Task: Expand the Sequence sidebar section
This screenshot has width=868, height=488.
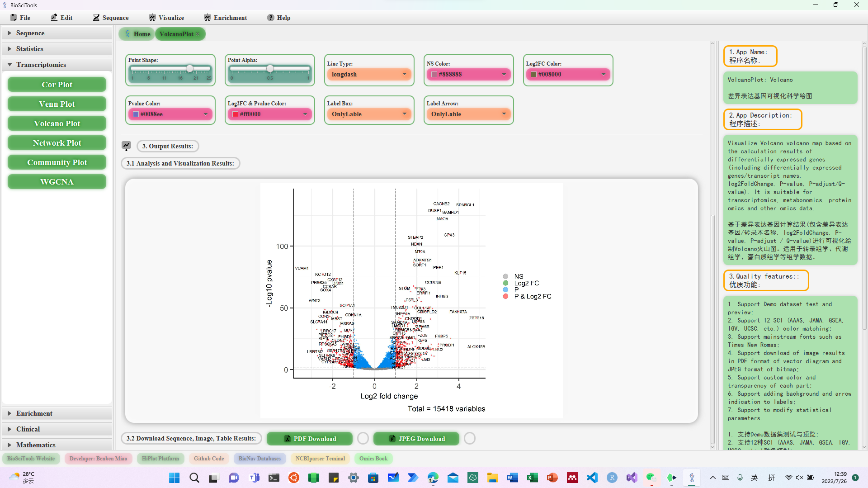Action: [57, 33]
